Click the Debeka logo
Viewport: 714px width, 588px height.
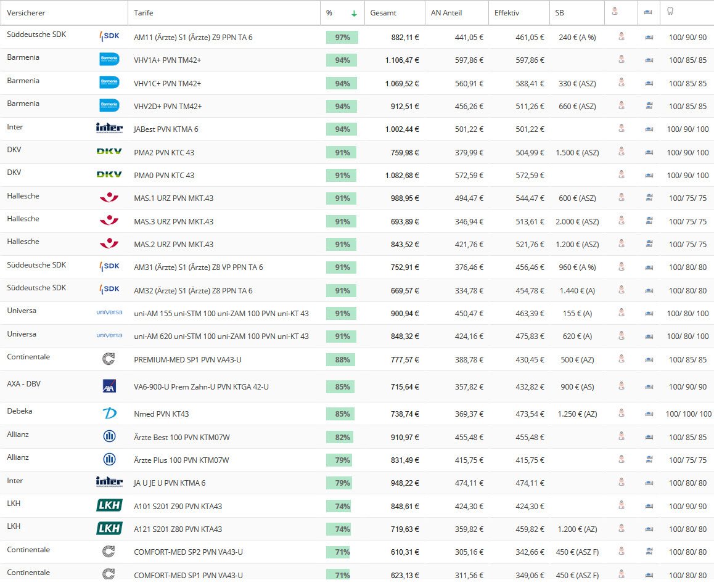[x=109, y=414]
